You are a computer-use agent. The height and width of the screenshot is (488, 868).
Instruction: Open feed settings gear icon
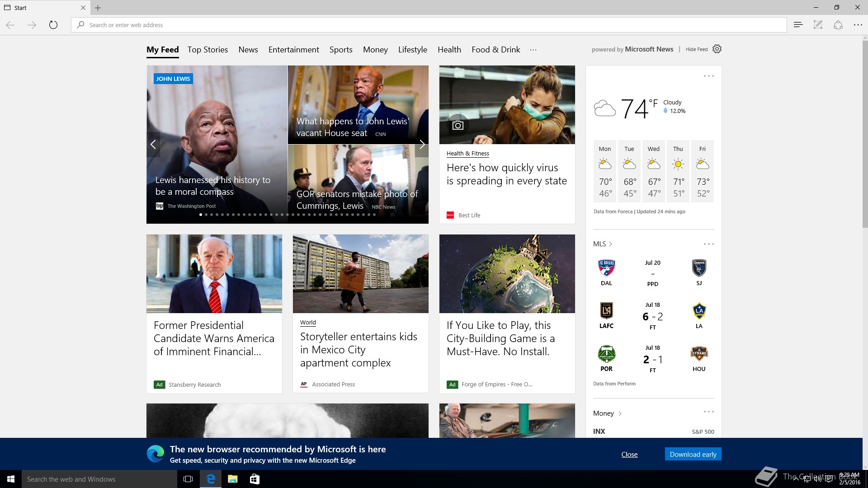point(717,49)
